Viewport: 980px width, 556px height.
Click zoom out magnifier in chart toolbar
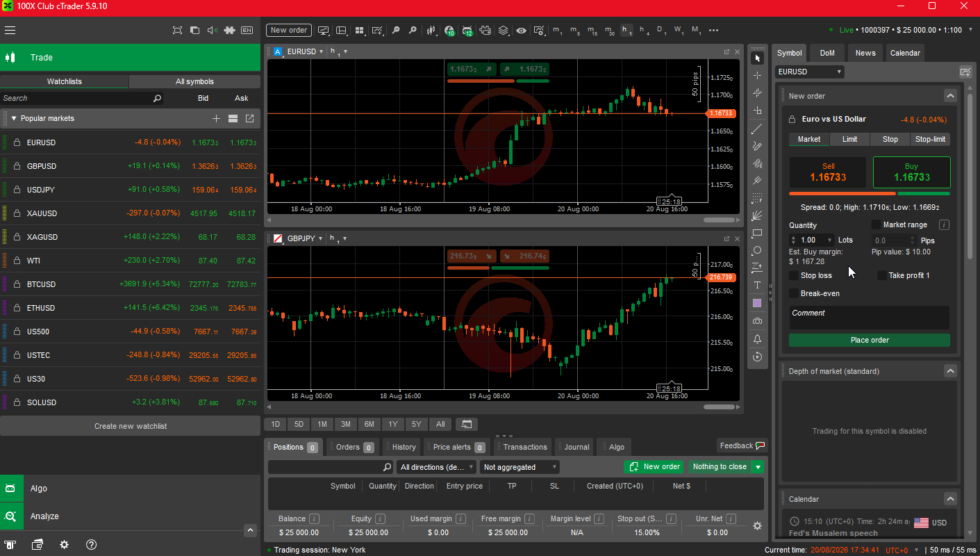click(396, 31)
